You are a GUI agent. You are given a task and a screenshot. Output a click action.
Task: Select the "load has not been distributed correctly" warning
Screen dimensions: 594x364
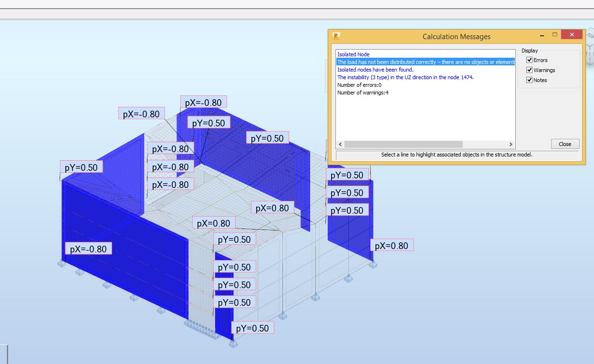coord(425,62)
